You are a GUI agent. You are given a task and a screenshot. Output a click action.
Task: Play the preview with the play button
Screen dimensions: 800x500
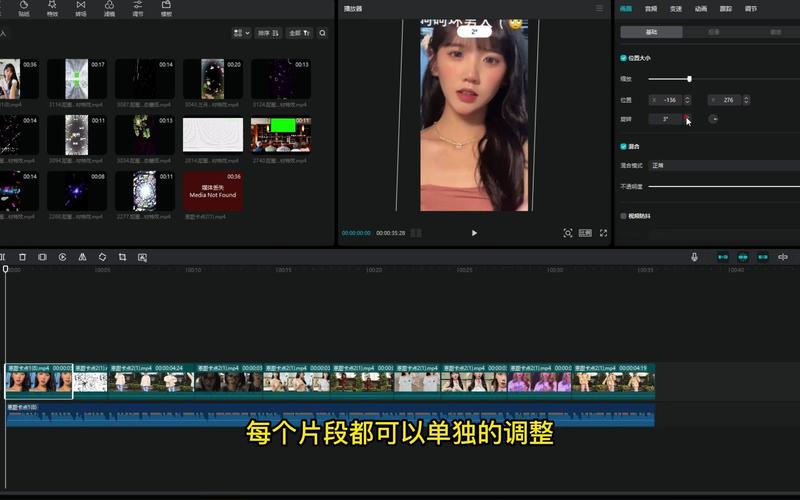pyautogui.click(x=474, y=233)
